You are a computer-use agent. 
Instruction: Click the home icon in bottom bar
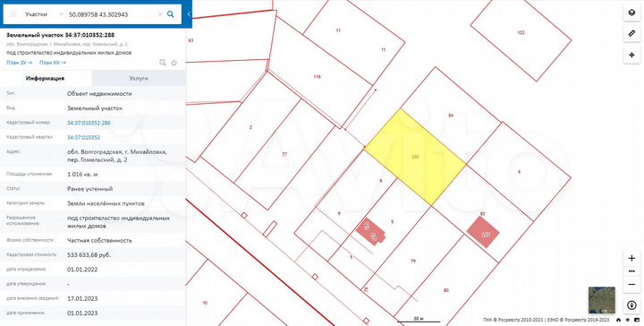tap(619, 320)
